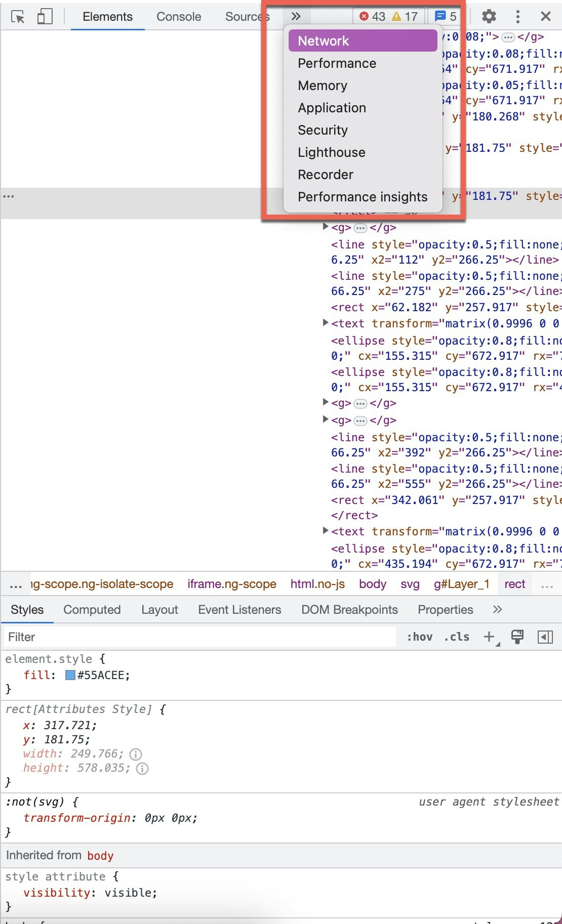Switch to the Layout pane tab
The width and height of the screenshot is (562, 924).
(159, 610)
